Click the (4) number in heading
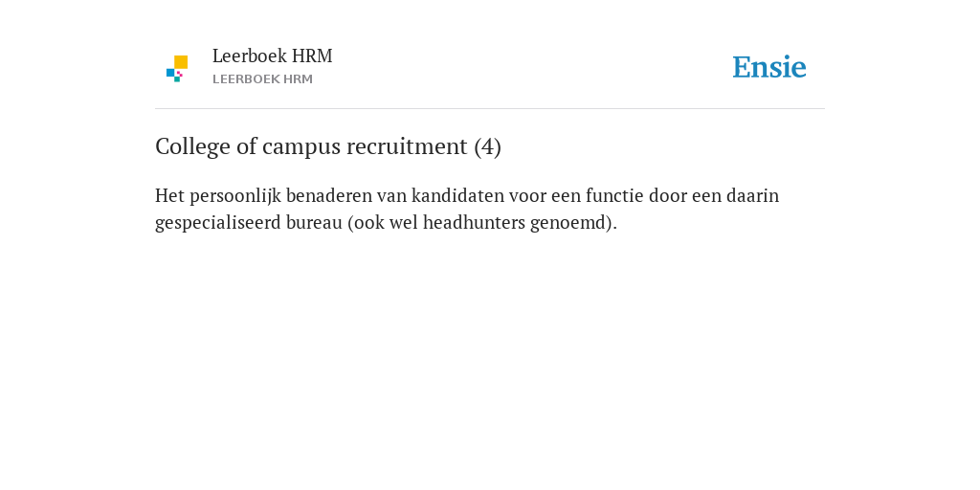 point(487,146)
